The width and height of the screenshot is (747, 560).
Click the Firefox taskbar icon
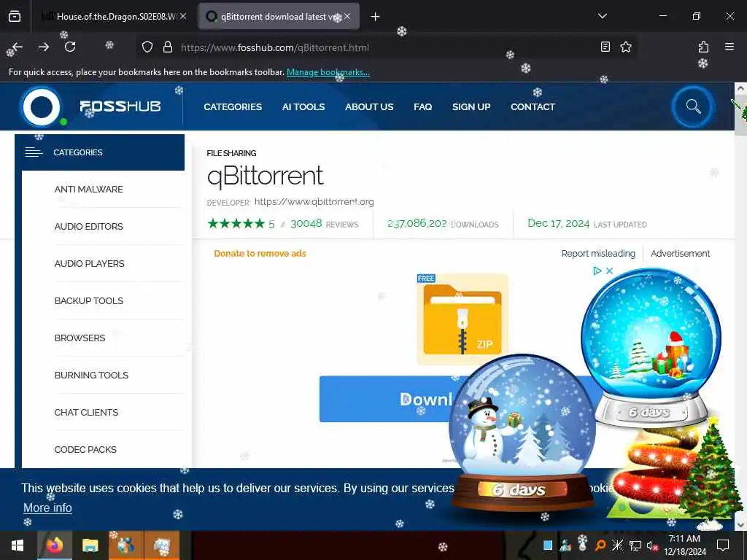(54, 545)
